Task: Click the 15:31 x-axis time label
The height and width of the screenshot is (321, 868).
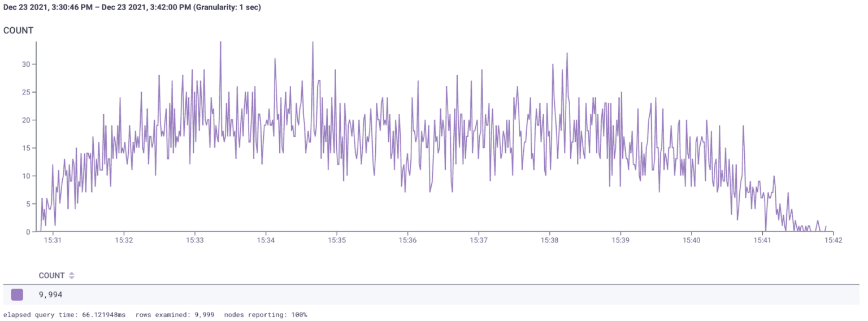Action: [53, 240]
